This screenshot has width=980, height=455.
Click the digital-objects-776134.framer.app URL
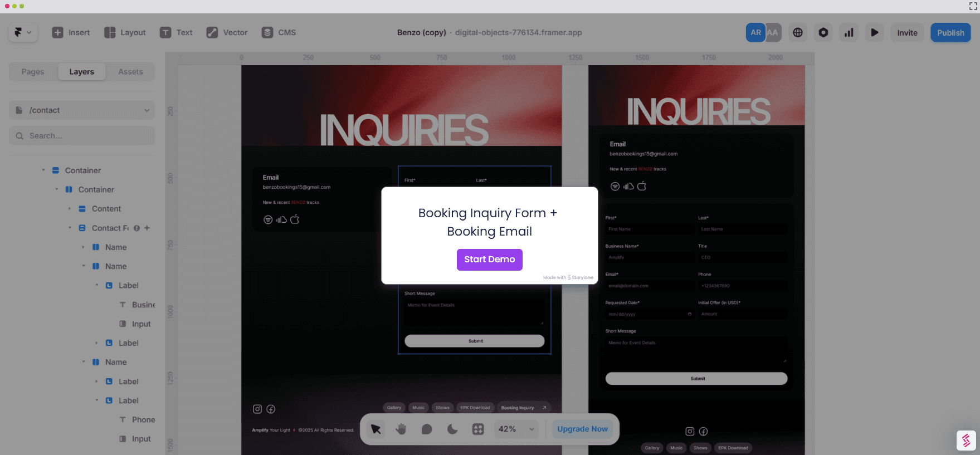tap(518, 32)
